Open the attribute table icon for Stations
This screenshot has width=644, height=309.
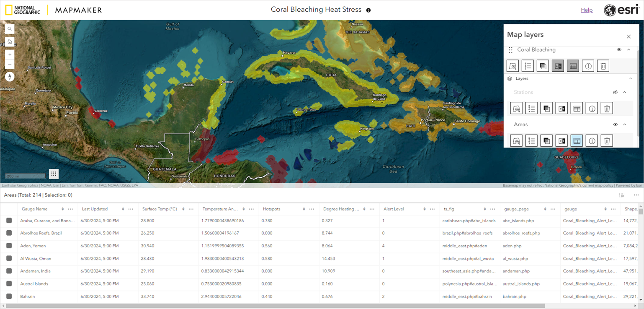click(x=577, y=108)
